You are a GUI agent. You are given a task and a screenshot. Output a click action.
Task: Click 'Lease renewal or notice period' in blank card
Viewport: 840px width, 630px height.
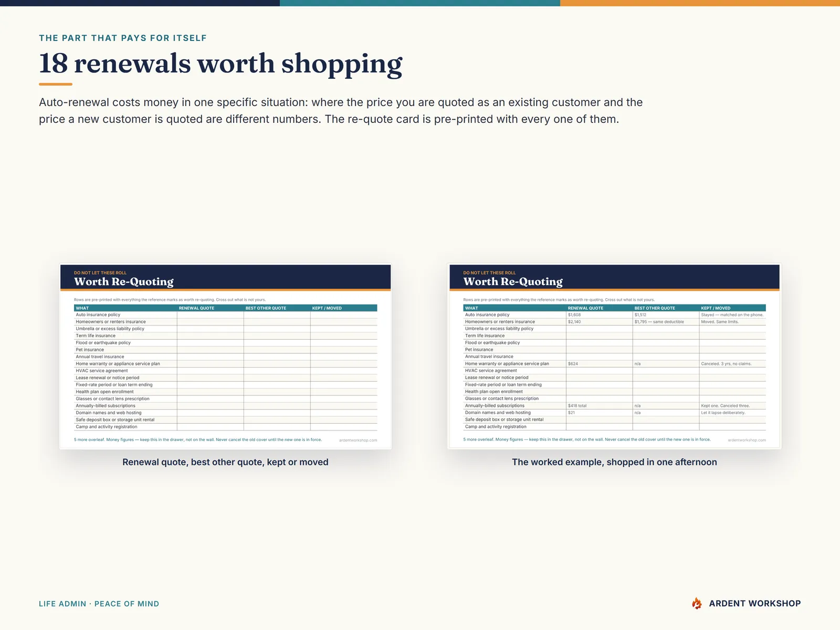coord(107,378)
